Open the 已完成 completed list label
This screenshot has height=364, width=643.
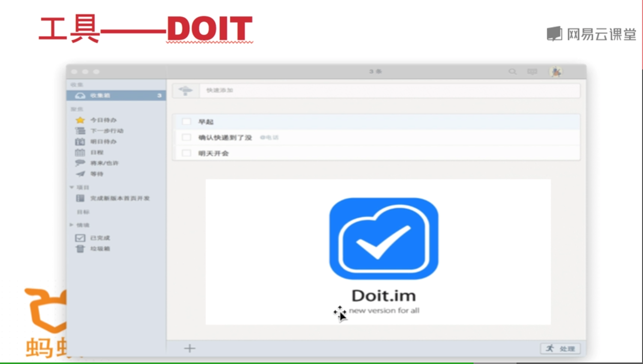click(x=100, y=238)
